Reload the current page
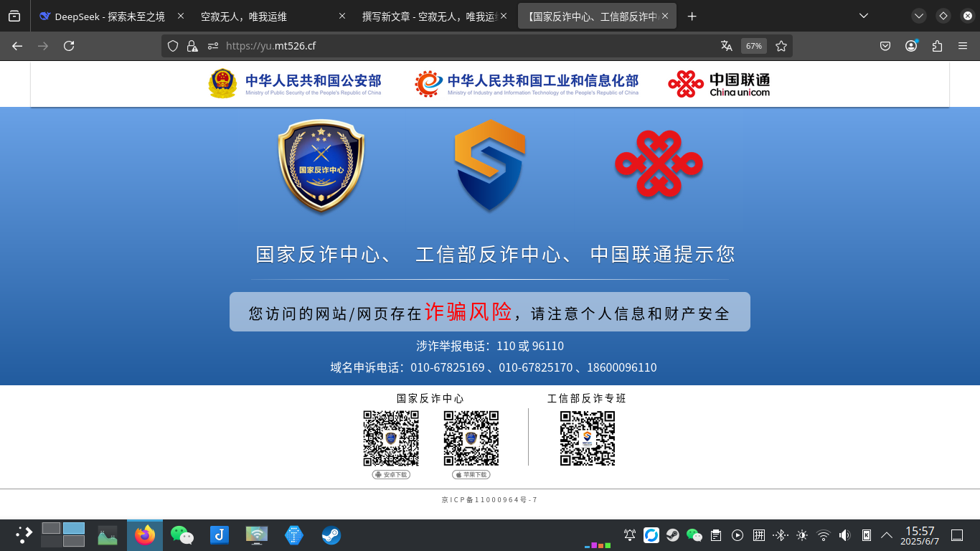The width and height of the screenshot is (980, 551). (69, 46)
